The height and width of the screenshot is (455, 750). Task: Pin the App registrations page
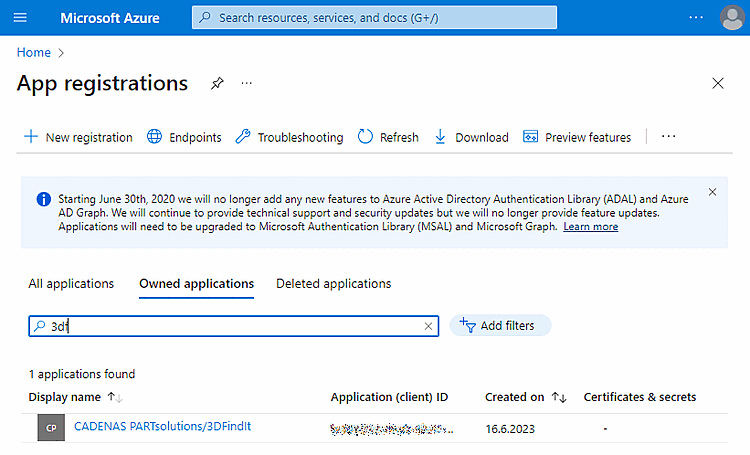pyautogui.click(x=217, y=84)
